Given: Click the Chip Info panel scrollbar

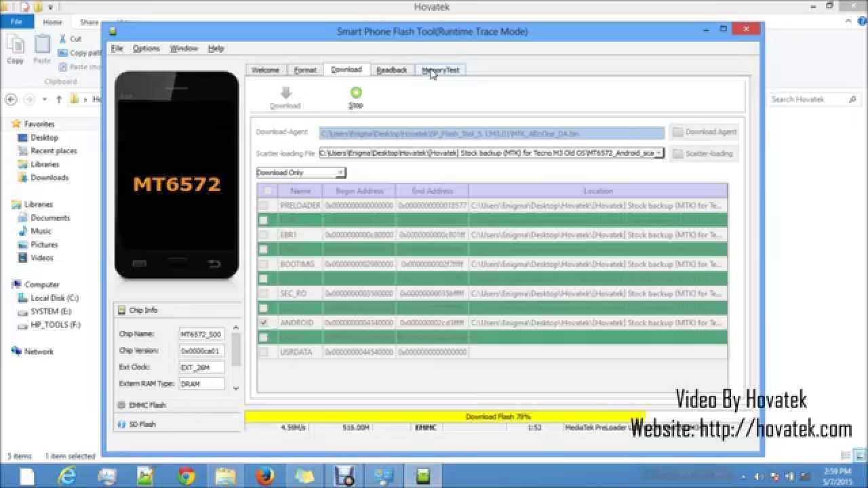Looking at the screenshot, I should tap(236, 358).
